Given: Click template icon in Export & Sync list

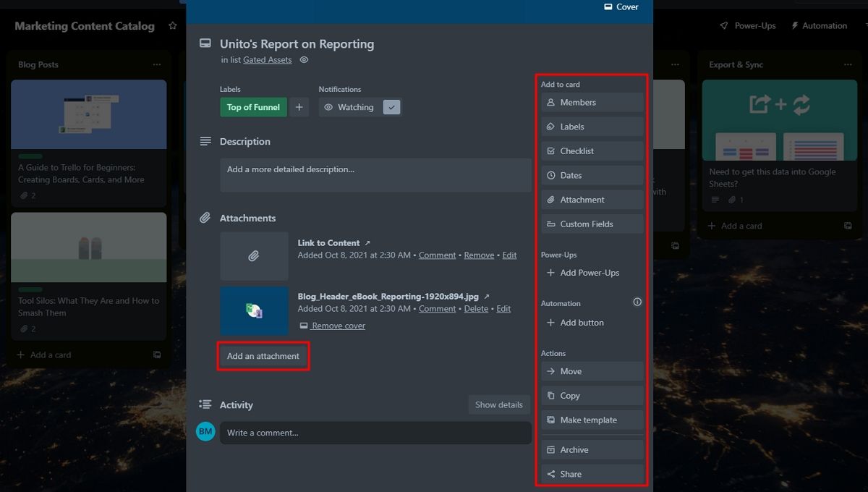Looking at the screenshot, I should [x=848, y=226].
